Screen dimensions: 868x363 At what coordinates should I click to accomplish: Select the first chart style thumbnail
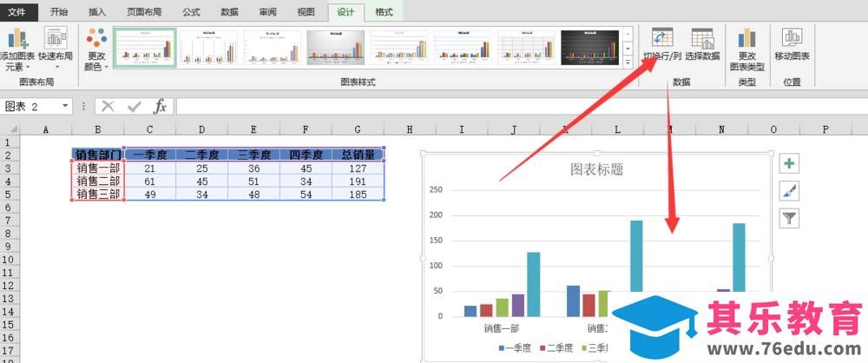[145, 49]
